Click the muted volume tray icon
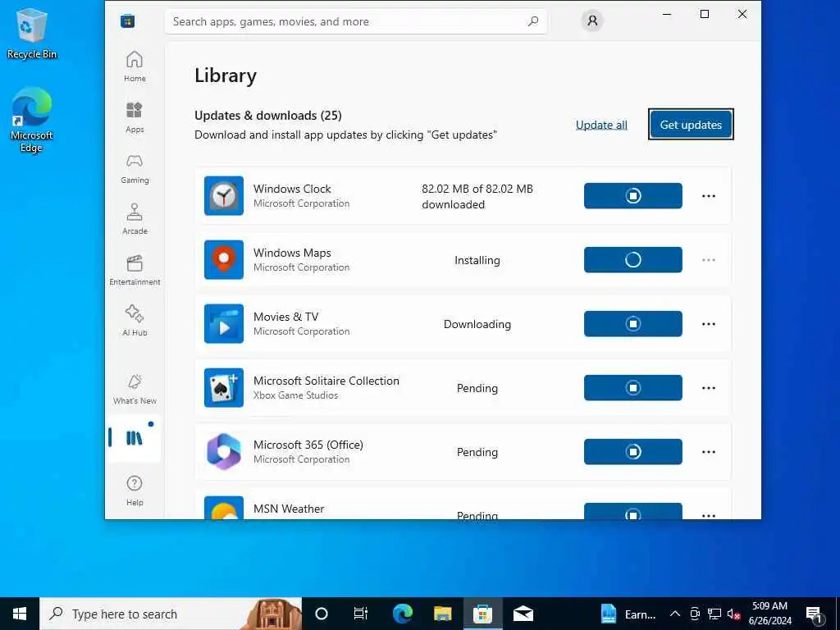 coord(733,614)
